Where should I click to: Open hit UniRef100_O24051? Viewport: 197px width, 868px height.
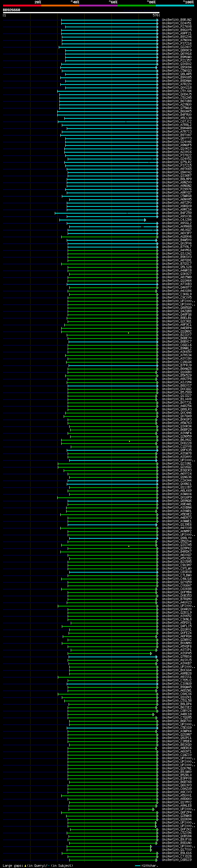[177, 23]
